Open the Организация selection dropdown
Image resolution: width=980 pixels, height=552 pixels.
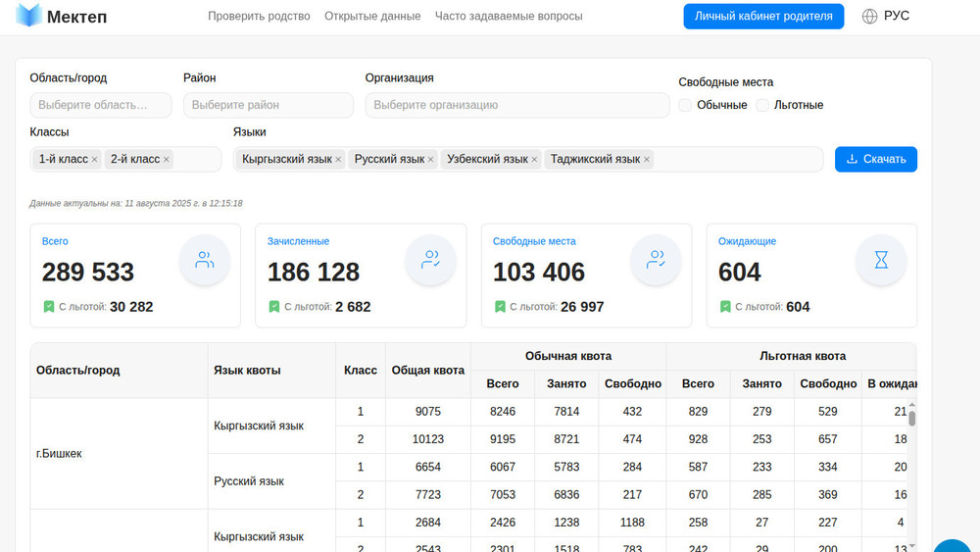(516, 105)
